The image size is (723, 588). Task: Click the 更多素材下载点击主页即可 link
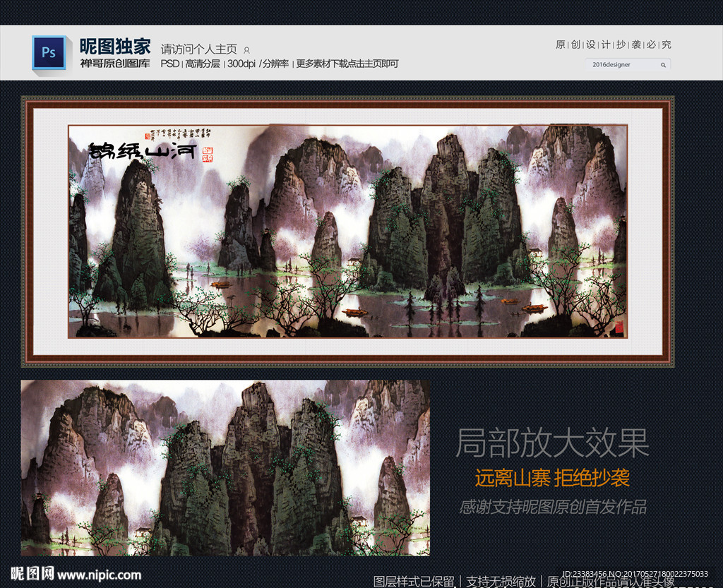click(x=347, y=64)
